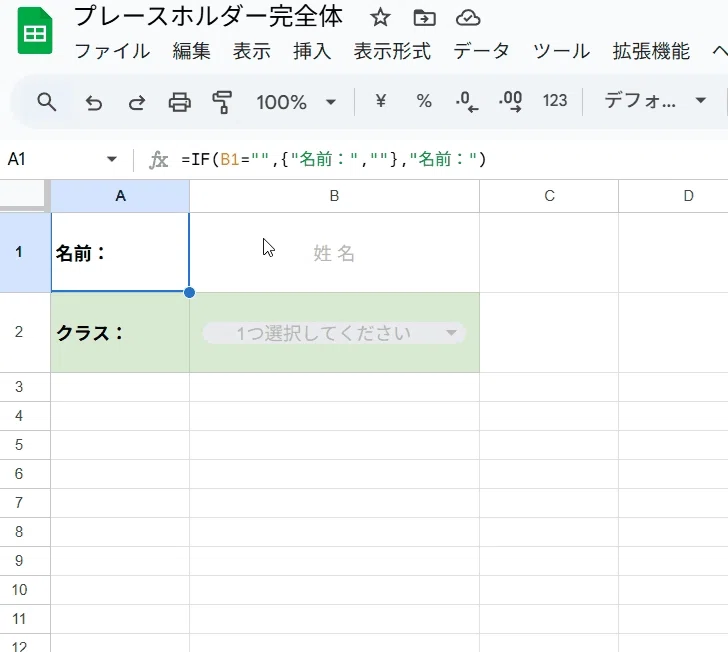728x652 pixels.
Task: Click the undo arrow
Action: click(93, 102)
